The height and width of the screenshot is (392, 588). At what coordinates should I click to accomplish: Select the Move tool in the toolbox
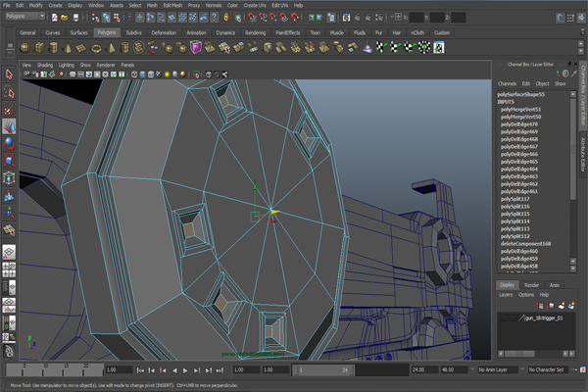(9, 126)
